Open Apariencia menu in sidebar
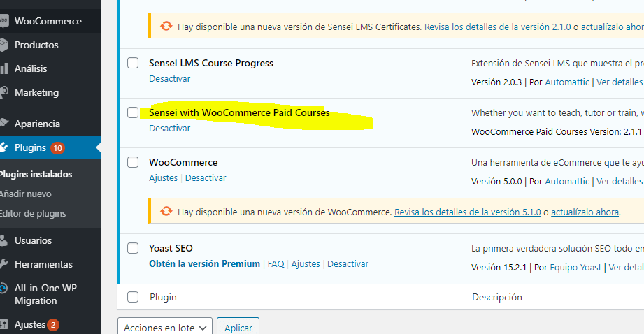 [x=37, y=124]
